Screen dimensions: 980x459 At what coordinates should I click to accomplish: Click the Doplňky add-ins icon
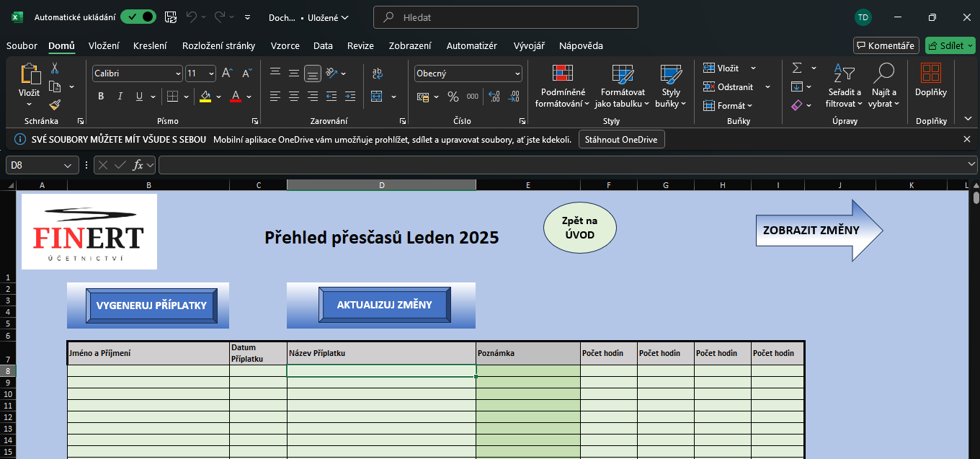pyautogui.click(x=931, y=79)
